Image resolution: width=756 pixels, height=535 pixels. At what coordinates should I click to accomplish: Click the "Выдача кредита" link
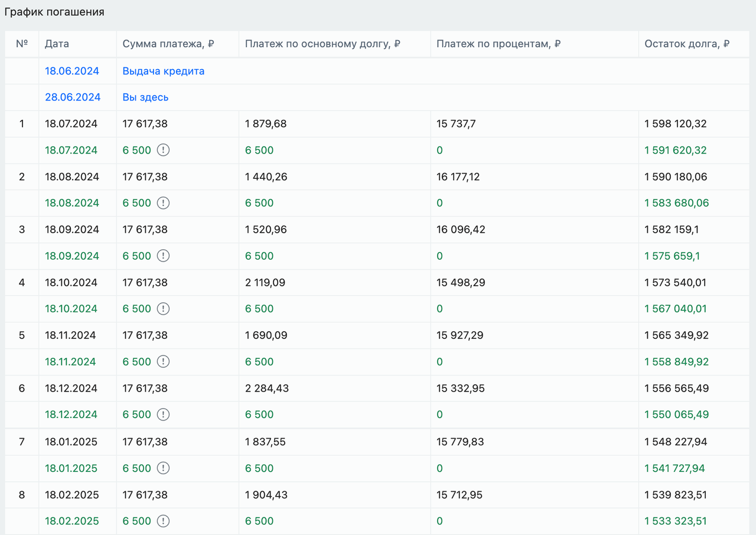coord(164,71)
